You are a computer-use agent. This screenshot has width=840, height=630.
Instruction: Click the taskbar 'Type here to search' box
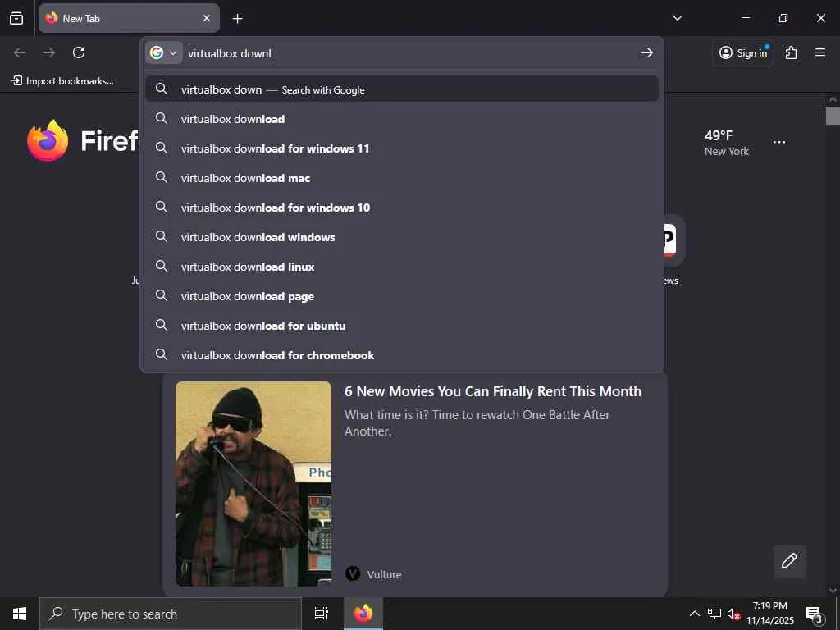171,614
